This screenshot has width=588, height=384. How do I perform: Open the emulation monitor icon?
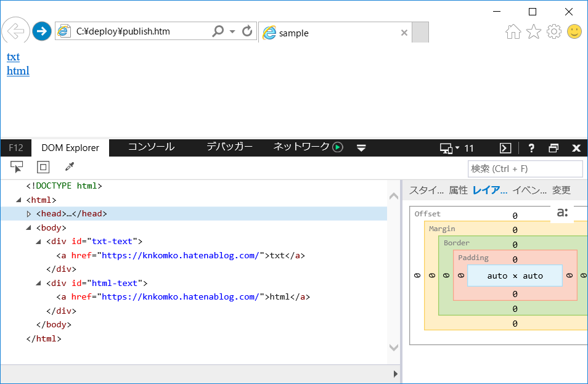pyautogui.click(x=446, y=149)
